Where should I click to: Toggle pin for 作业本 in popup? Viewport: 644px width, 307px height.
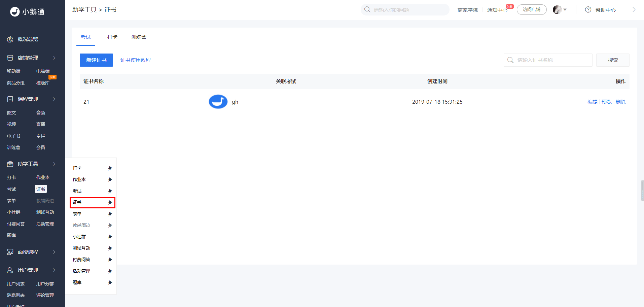[110, 179]
